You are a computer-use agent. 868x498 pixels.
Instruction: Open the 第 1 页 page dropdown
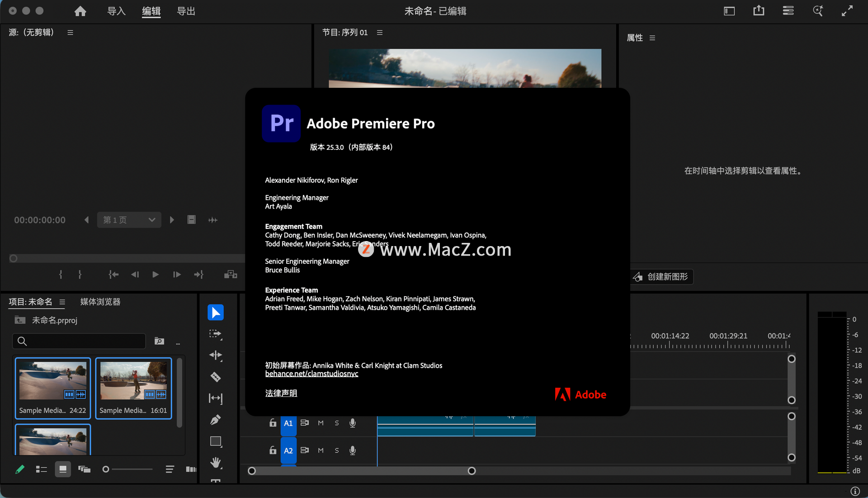[129, 220]
